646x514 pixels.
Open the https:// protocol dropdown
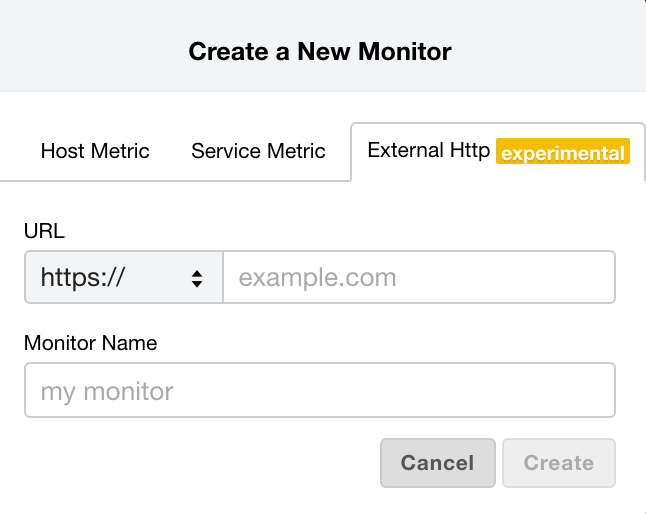123,277
